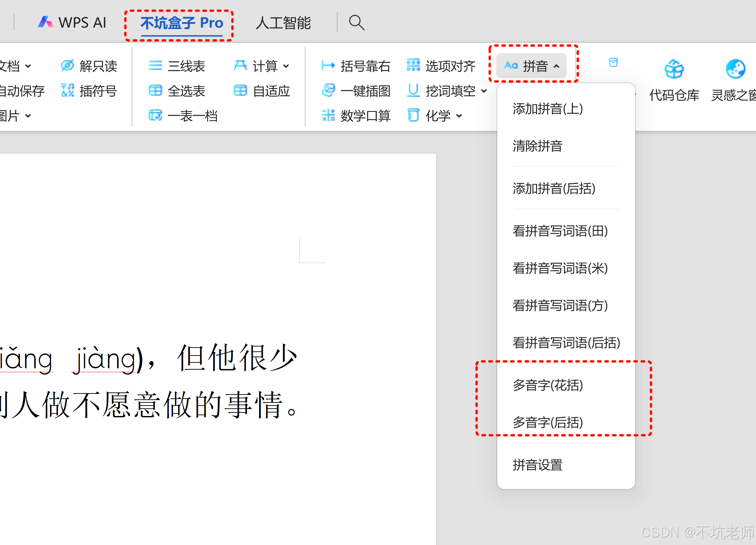Click the word 事情 in the document
Image resolution: width=756 pixels, height=545 pixels.
click(x=254, y=405)
